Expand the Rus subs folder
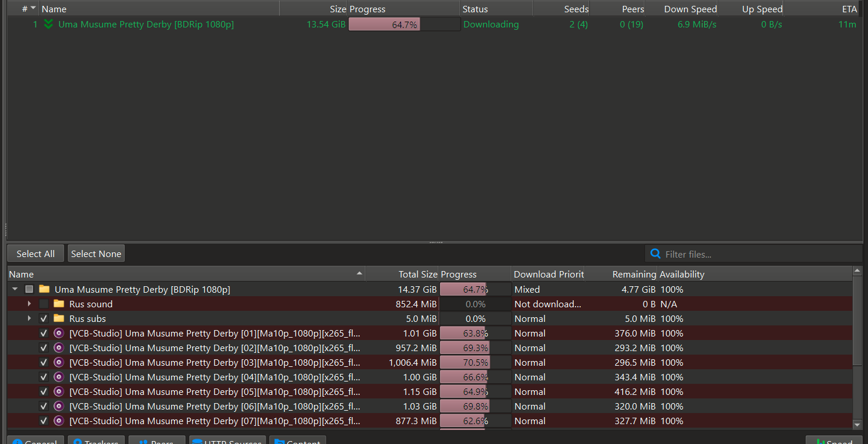 tap(29, 318)
